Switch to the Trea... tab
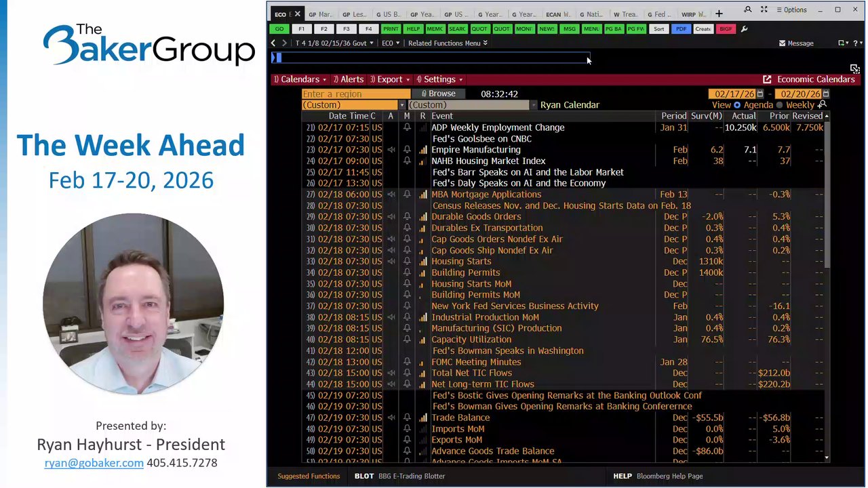The image size is (868, 488). 625,14
